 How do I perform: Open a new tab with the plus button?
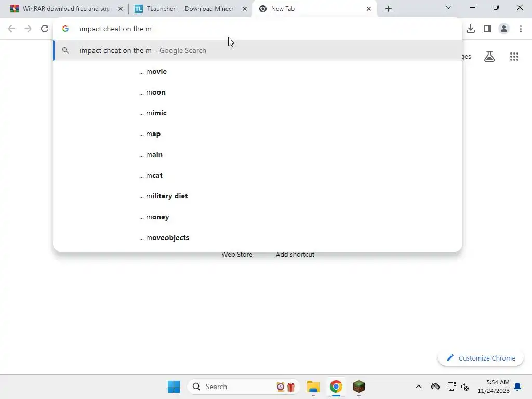coord(389,9)
